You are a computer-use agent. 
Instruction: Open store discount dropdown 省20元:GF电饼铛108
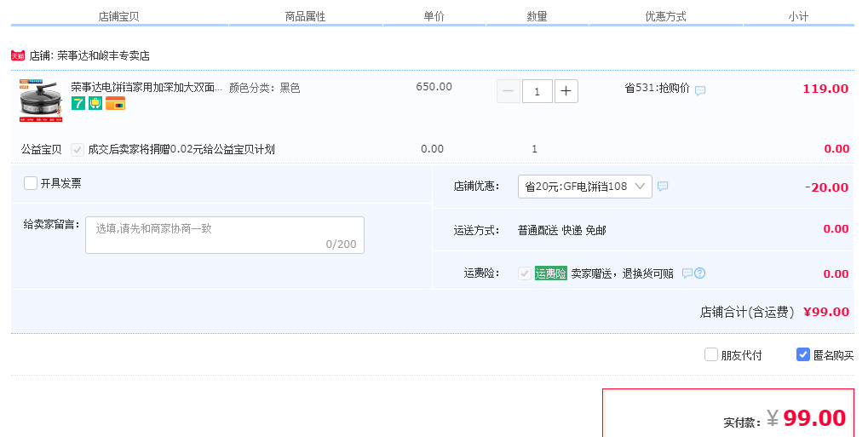click(x=584, y=186)
